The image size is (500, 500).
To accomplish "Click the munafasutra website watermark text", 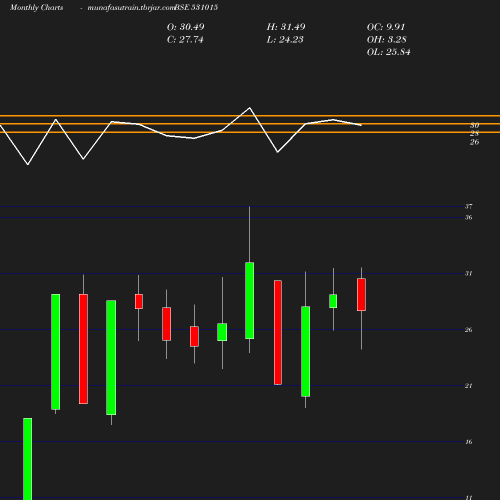I will tap(131, 7).
